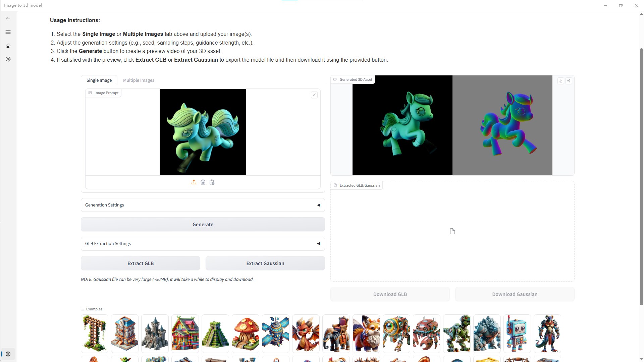This screenshot has width=644, height=362.
Task: Open the hamburger menu in the sidebar
Action: [8, 32]
